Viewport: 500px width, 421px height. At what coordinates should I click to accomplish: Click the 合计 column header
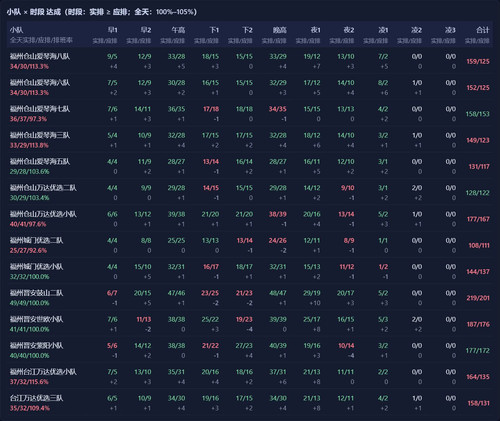(x=483, y=30)
